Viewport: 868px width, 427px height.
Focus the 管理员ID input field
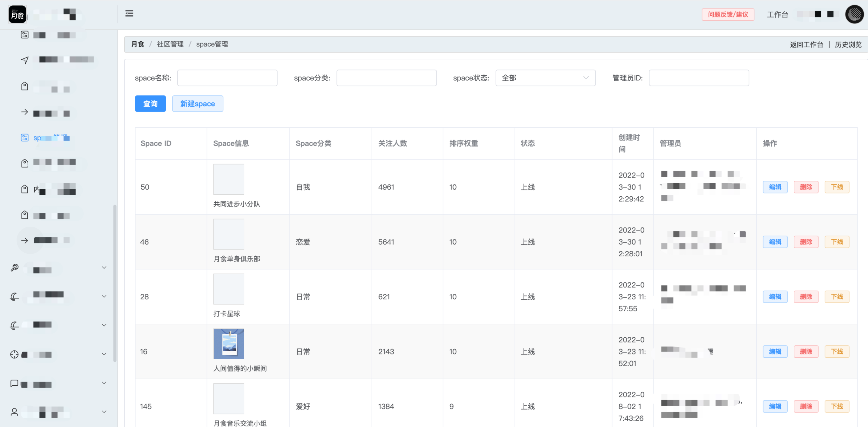[699, 78]
